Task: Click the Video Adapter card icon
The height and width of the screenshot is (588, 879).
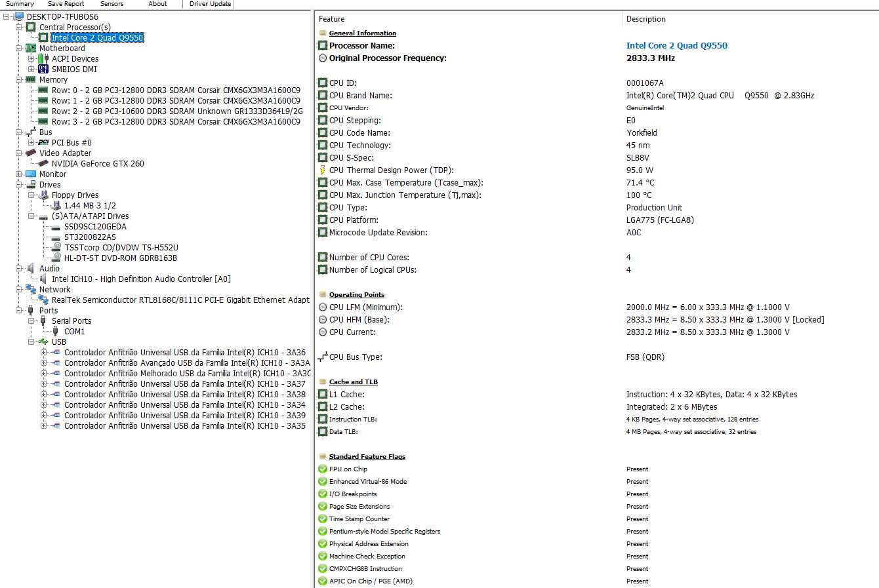Action: (31, 153)
